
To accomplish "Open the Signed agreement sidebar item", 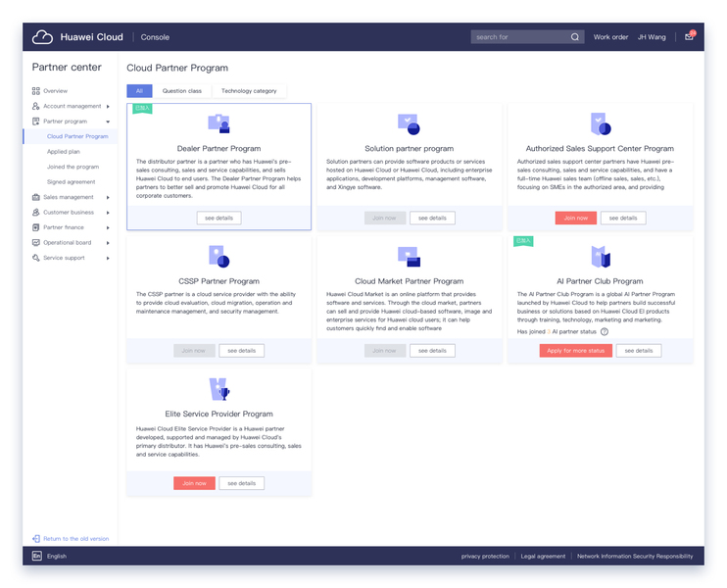I will pos(71,181).
